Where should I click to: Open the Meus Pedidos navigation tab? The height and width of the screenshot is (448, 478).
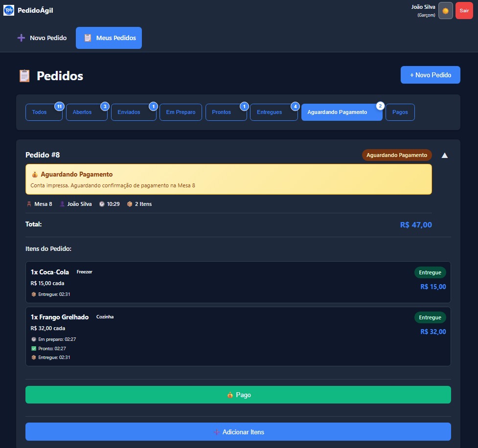coord(109,38)
